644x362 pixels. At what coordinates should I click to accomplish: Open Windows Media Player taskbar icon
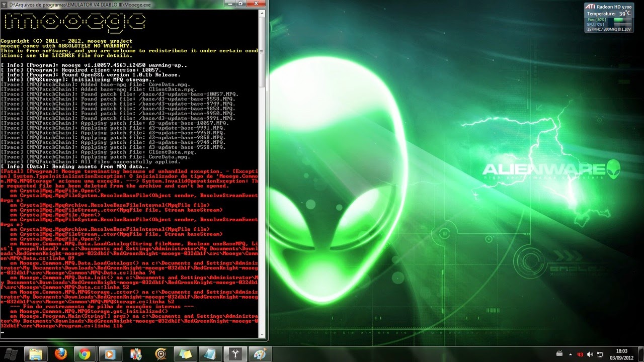(110, 354)
